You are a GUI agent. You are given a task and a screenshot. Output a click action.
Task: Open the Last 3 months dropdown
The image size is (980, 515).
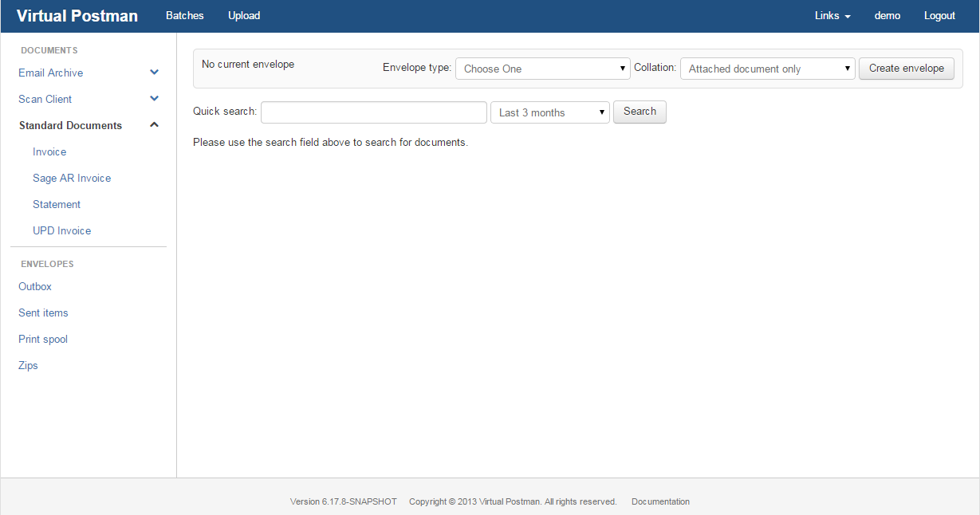(549, 112)
